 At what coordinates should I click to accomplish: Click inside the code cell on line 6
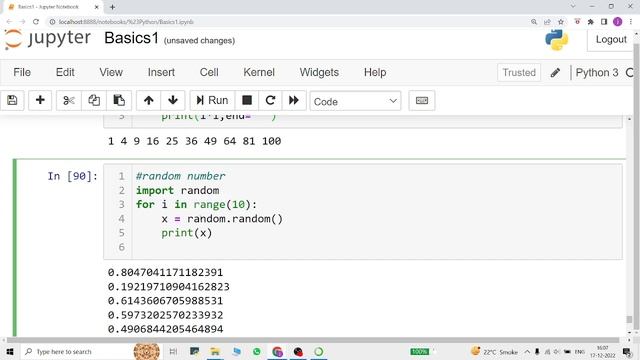[377, 247]
